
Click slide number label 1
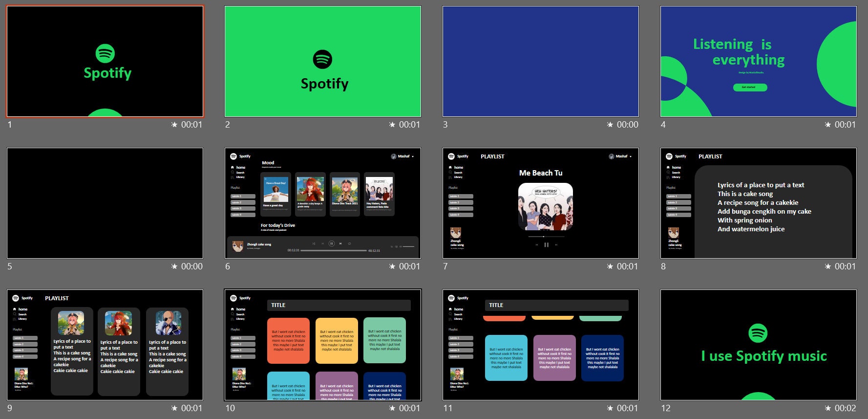[x=9, y=125]
